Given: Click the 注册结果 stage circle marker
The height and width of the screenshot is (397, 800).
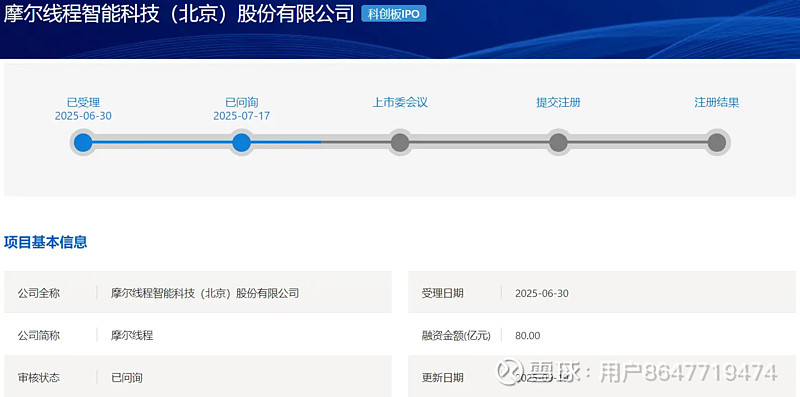Looking at the screenshot, I should pos(717,142).
